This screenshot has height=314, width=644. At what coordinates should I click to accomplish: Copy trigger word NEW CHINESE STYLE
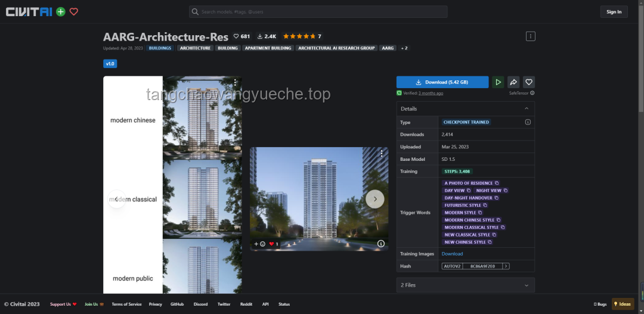pyautogui.click(x=490, y=242)
